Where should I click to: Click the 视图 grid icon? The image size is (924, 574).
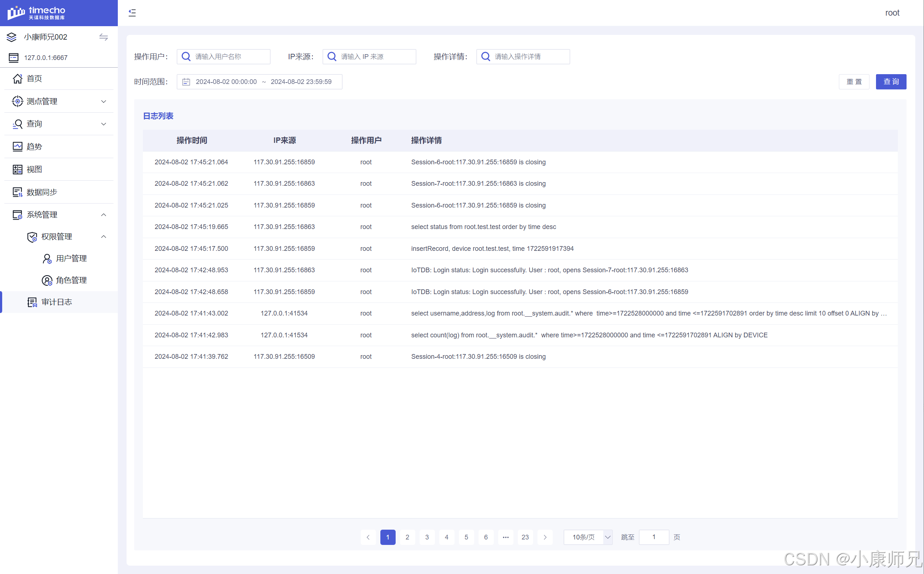(x=17, y=169)
